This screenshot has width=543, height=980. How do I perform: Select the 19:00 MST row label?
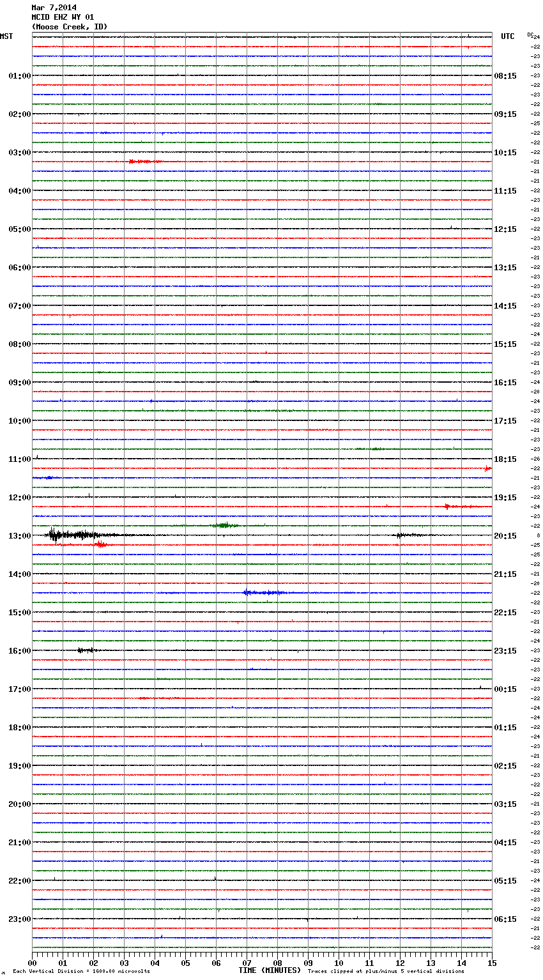(20, 766)
